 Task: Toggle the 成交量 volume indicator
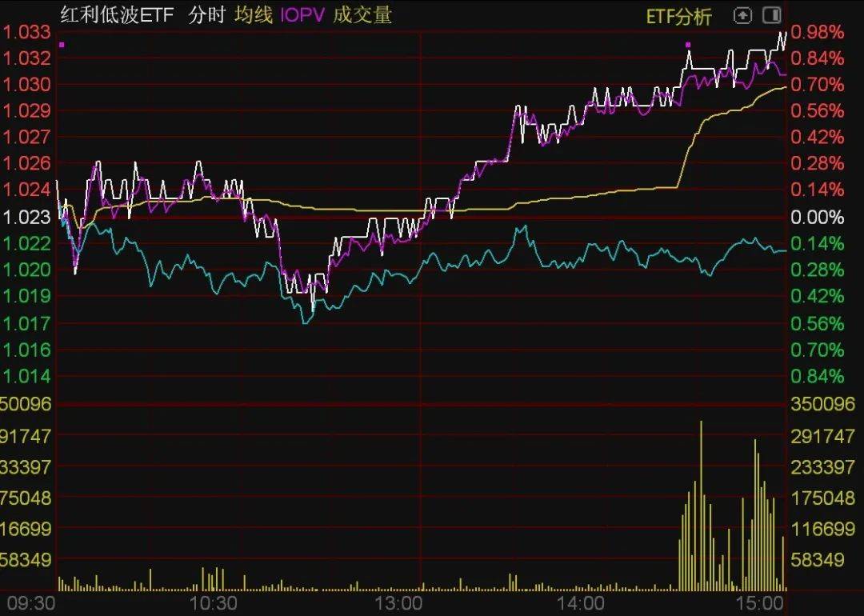(362, 14)
